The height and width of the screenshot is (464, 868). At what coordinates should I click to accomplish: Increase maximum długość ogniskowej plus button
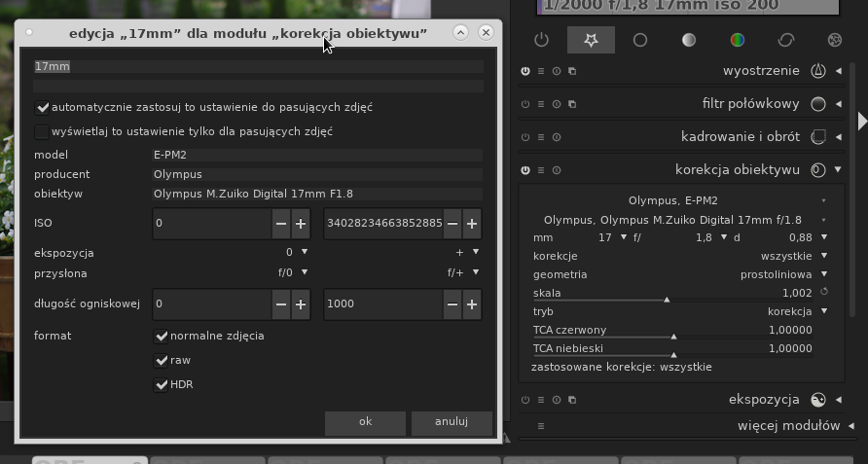472,303
